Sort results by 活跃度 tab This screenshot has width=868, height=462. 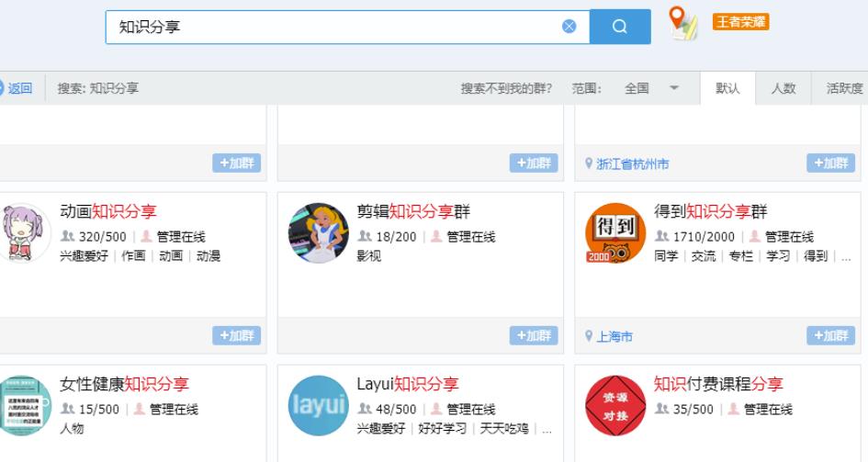coord(844,88)
